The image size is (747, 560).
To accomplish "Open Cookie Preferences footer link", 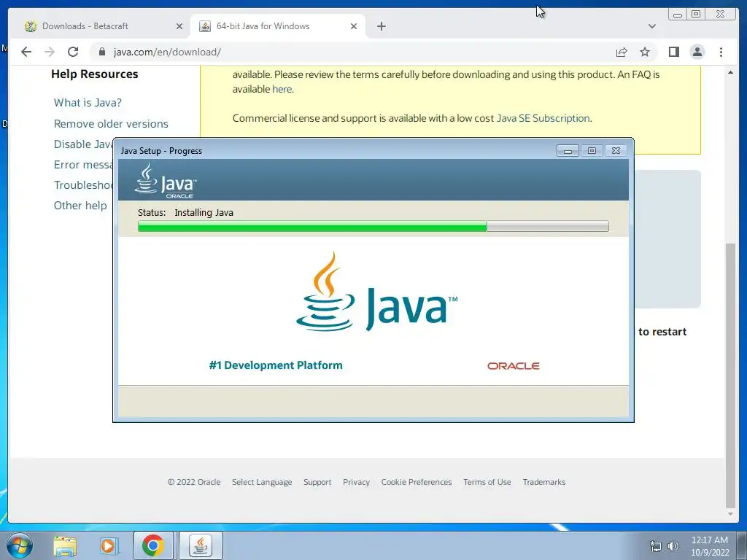I will point(417,482).
